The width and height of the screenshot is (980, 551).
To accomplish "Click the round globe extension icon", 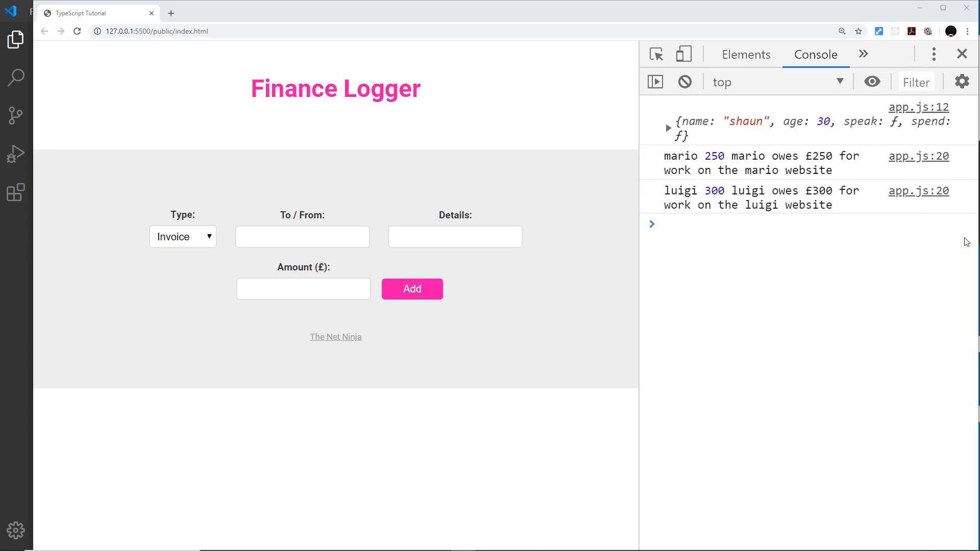I will pyautogui.click(x=928, y=31).
